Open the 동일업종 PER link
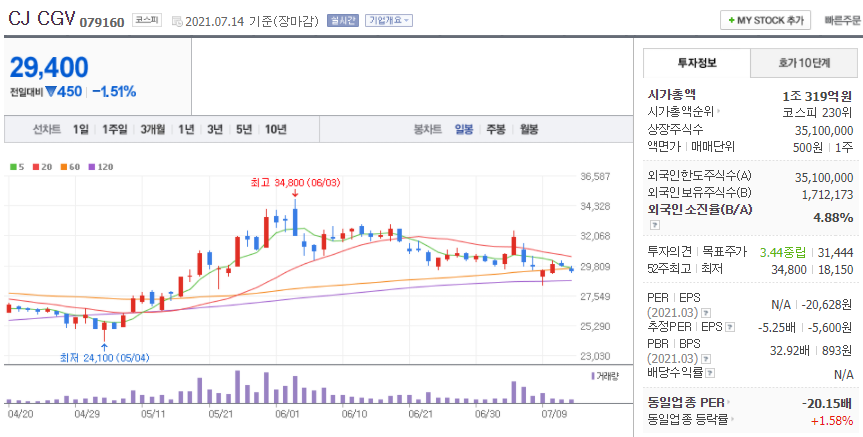 pyautogui.click(x=690, y=402)
